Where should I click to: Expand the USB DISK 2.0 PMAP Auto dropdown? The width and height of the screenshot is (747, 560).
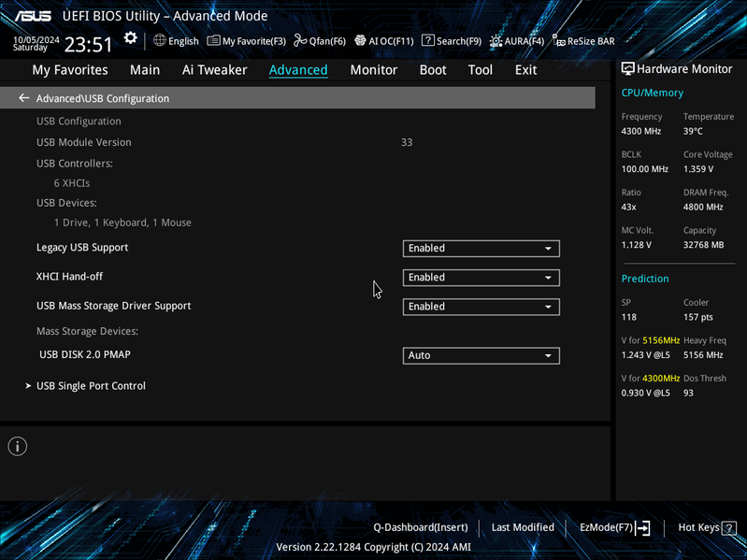481,355
